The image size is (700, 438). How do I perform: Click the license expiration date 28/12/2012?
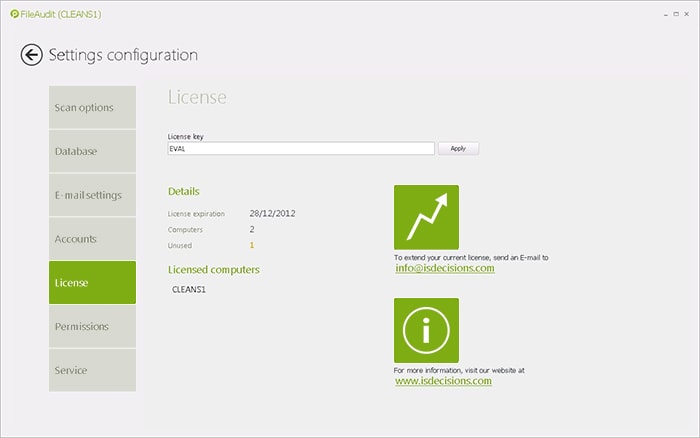(272, 213)
